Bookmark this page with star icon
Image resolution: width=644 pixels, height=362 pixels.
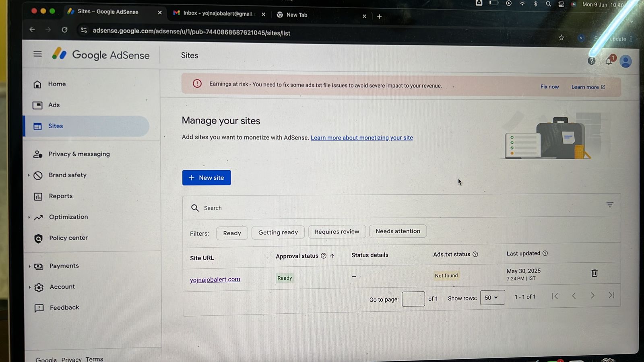pos(561,38)
